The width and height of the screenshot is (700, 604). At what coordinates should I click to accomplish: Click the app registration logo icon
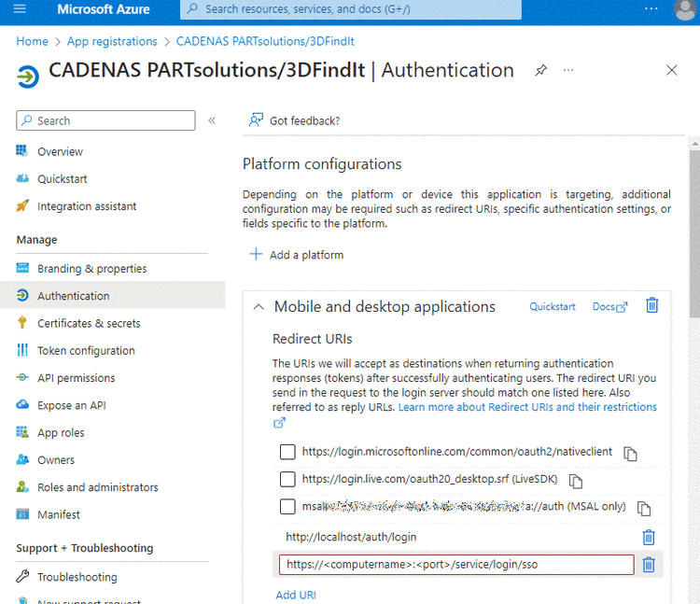click(x=28, y=77)
